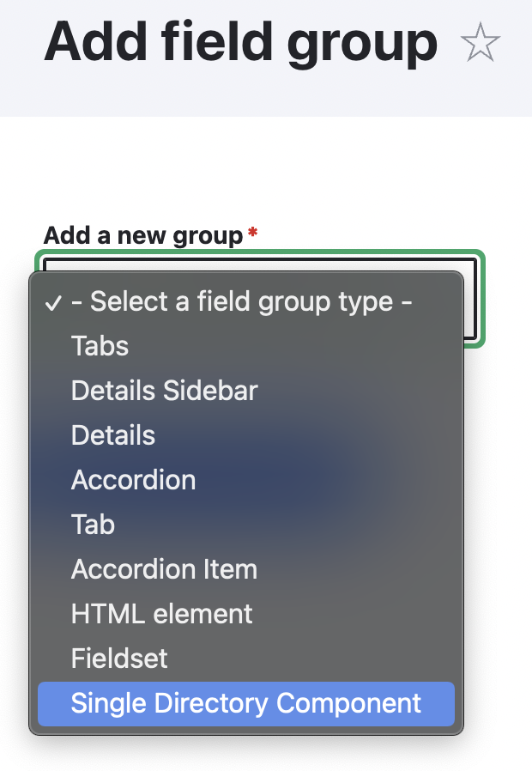The height and width of the screenshot is (771, 532).
Task: Click the select box's exposed right edge
Action: tap(470, 300)
